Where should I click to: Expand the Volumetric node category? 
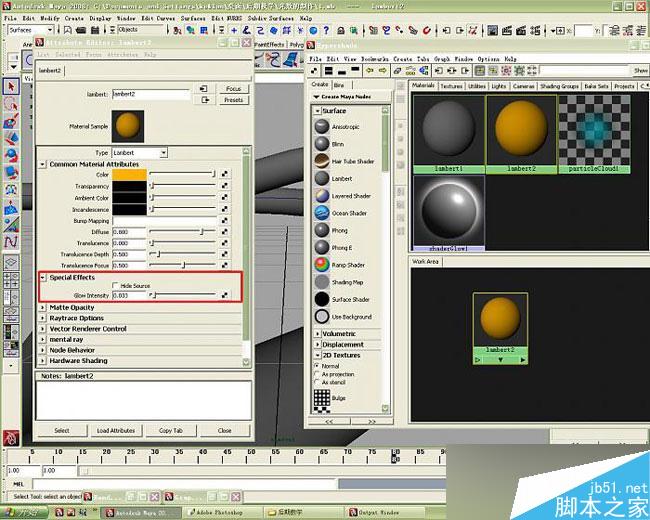coord(318,334)
